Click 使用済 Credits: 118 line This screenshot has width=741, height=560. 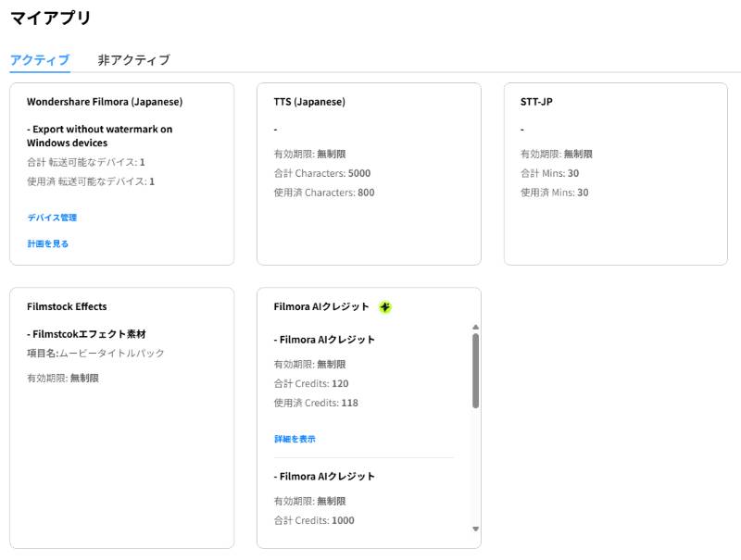coord(316,403)
